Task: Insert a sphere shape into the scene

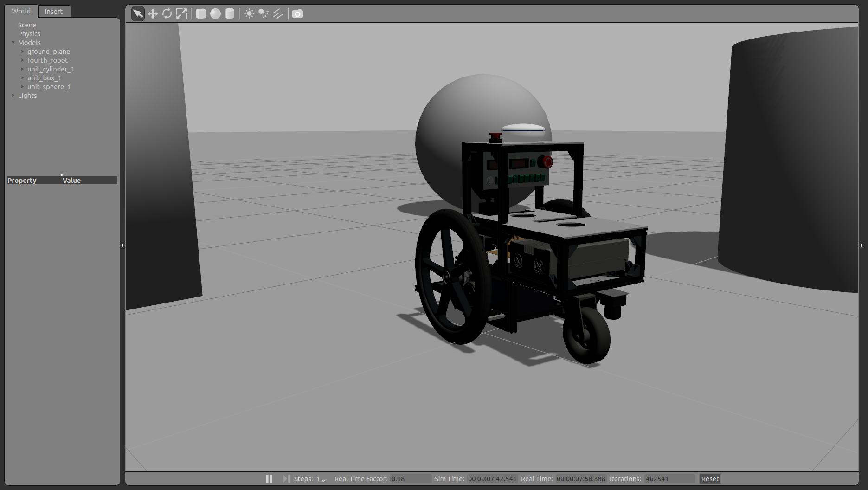Action: pos(215,13)
